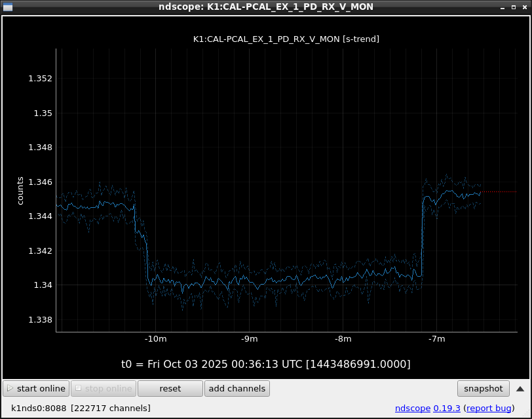Open the 0.19.3 version link
The height and width of the screenshot is (419, 532).
[447, 409]
